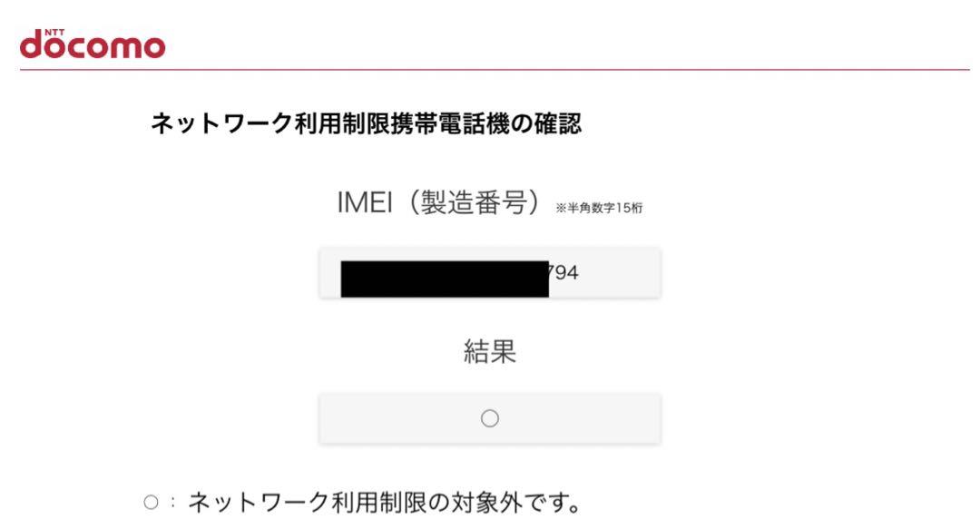The image size is (980, 529).
Task: Click the letter d in docomo logo
Action: [31, 44]
